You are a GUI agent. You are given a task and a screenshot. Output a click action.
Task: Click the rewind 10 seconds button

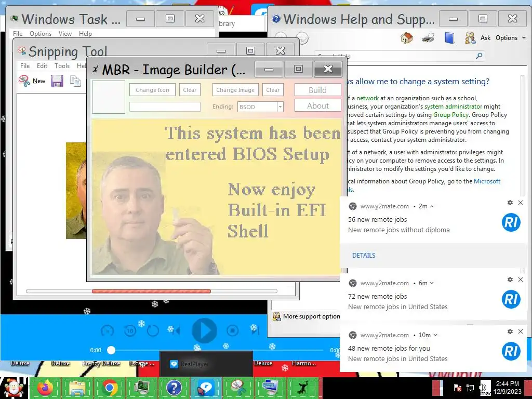tap(130, 330)
